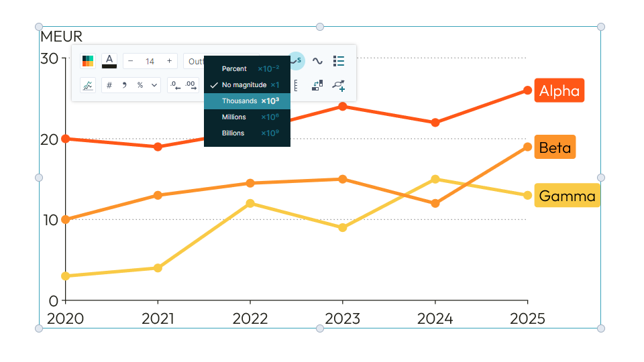Click the switch rows and columns icon
This screenshot has height=362, width=644.
[x=317, y=85]
